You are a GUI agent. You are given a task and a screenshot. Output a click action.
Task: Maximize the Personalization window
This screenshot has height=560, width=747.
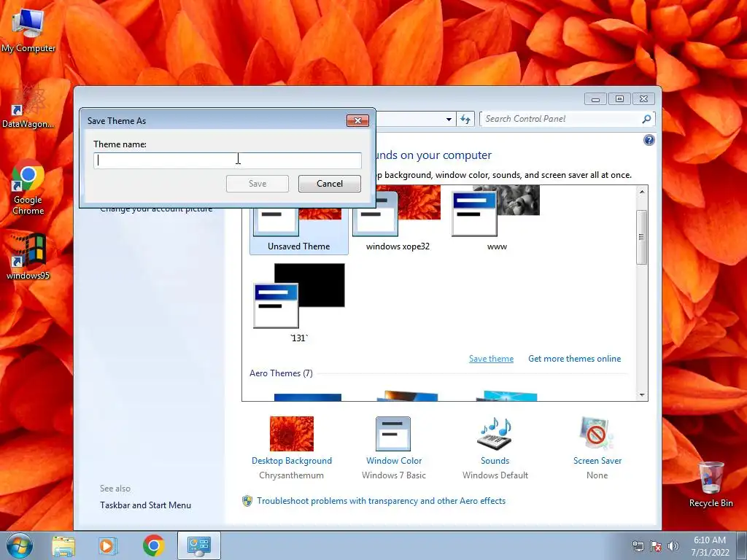coord(619,99)
